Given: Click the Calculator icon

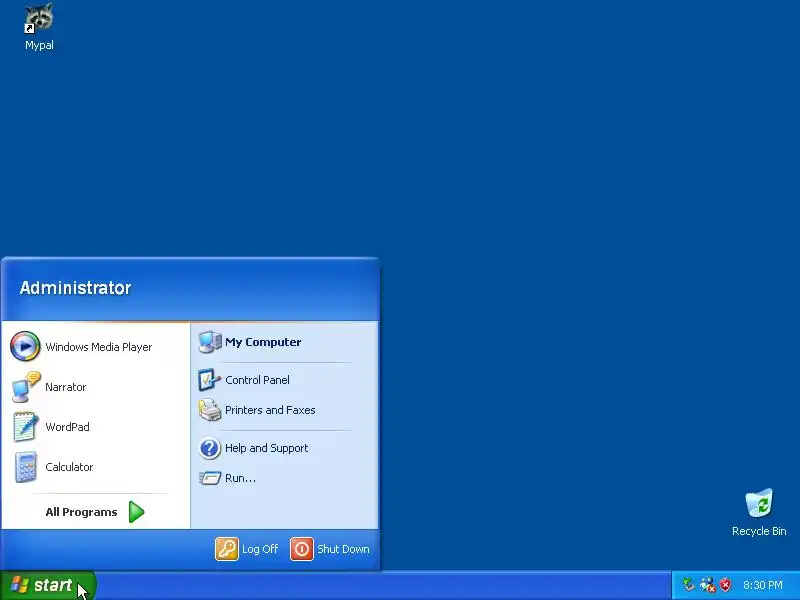Looking at the screenshot, I should point(26,467).
